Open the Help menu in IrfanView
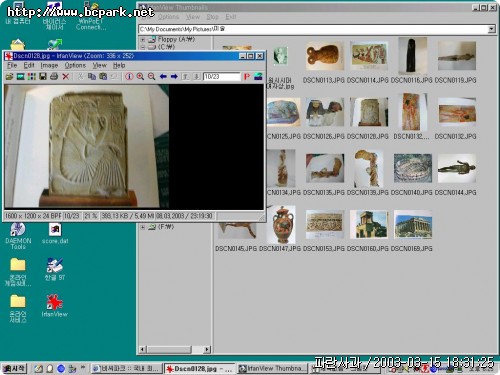Screen dimensions: 500x375 coord(119,65)
